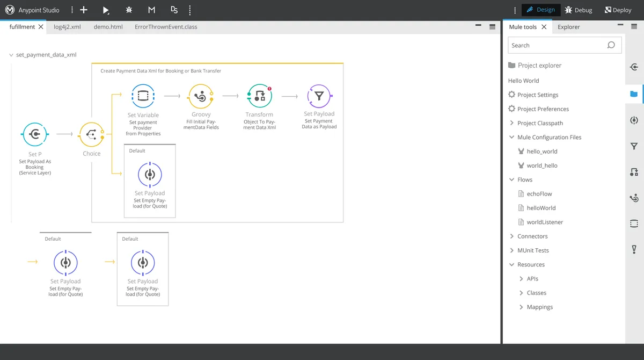Click the Run play icon in toolbar

tap(106, 10)
